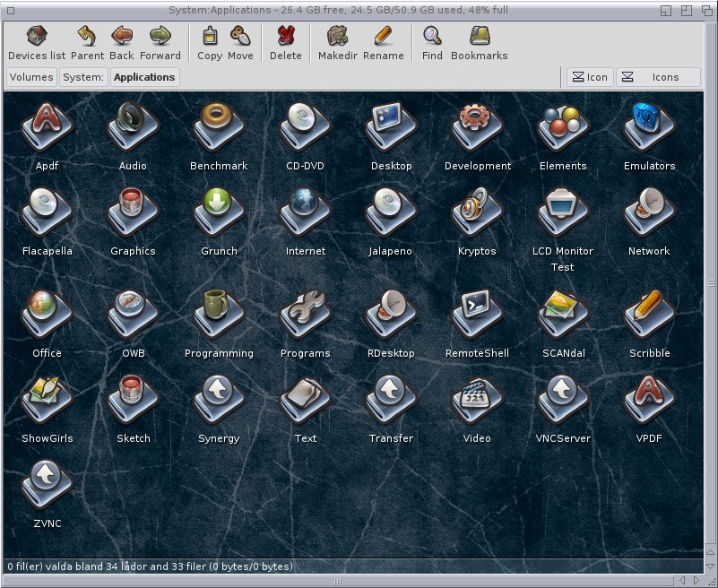Select the System: path button
Viewport: 718px width, 588px height.
pos(83,77)
